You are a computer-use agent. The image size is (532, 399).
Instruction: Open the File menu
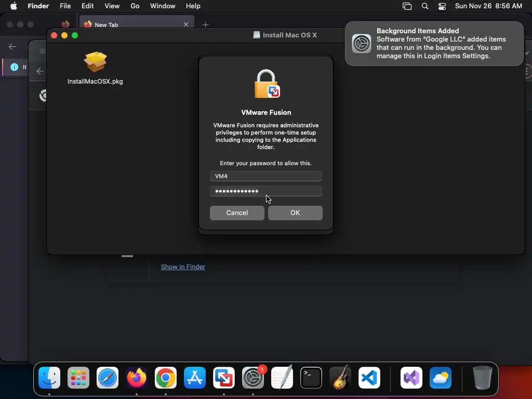(65, 6)
